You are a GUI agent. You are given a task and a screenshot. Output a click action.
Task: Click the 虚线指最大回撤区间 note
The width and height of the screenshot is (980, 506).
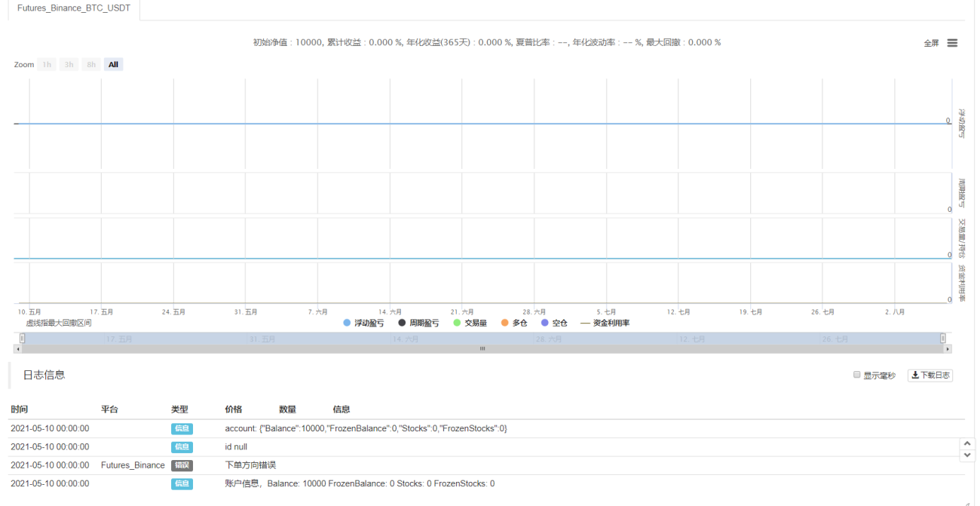(59, 323)
